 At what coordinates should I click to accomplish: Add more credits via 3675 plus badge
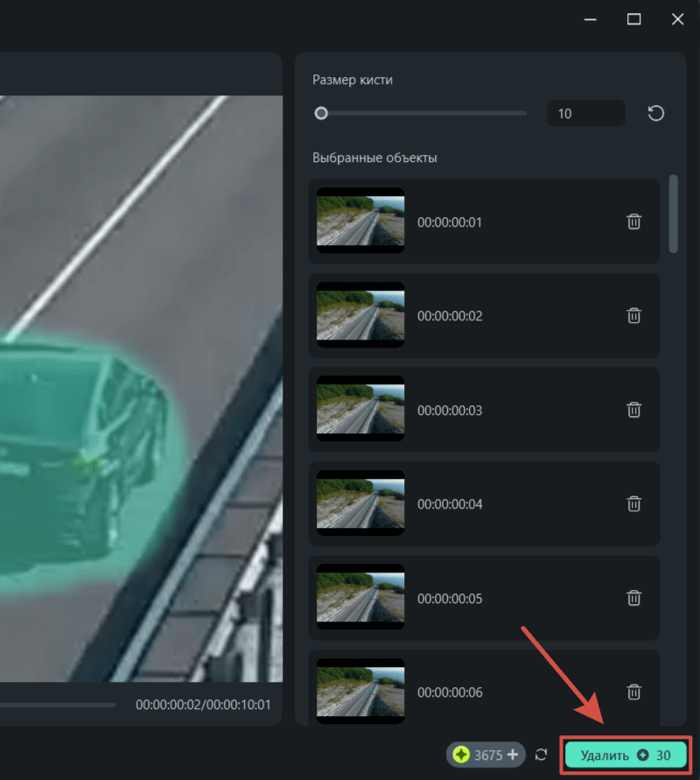click(513, 755)
